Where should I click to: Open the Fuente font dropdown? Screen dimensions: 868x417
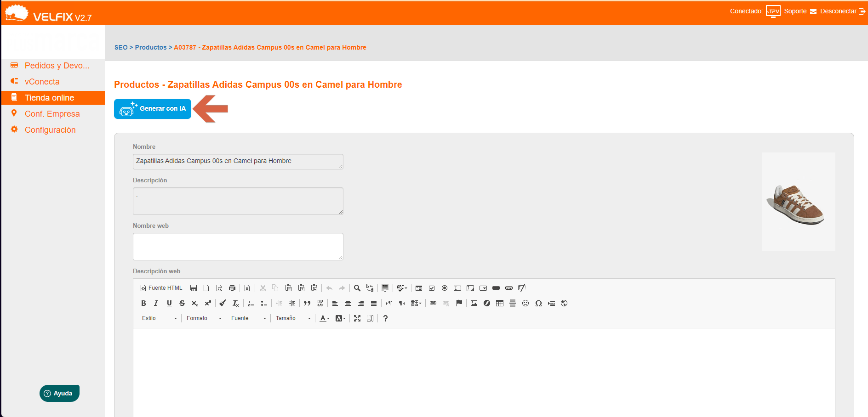click(x=248, y=318)
